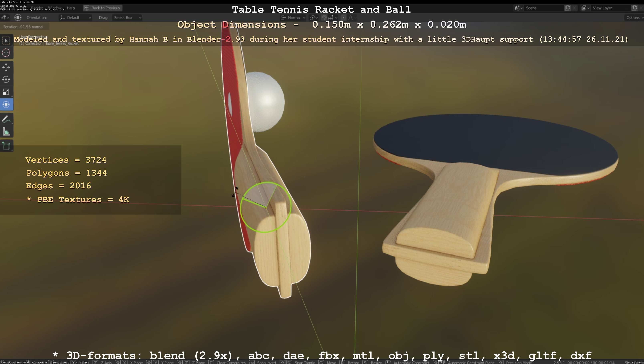Open the Normal transform orientation dropdown
The width and height of the screenshot is (644, 364).
pos(293,17)
